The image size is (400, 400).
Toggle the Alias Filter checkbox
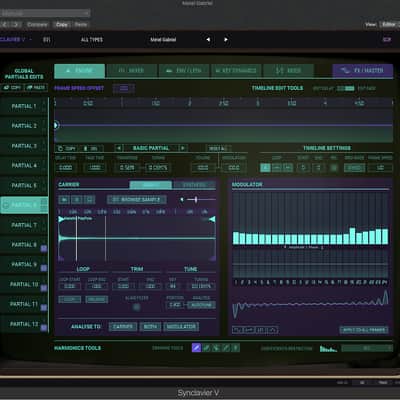[x=136, y=307]
